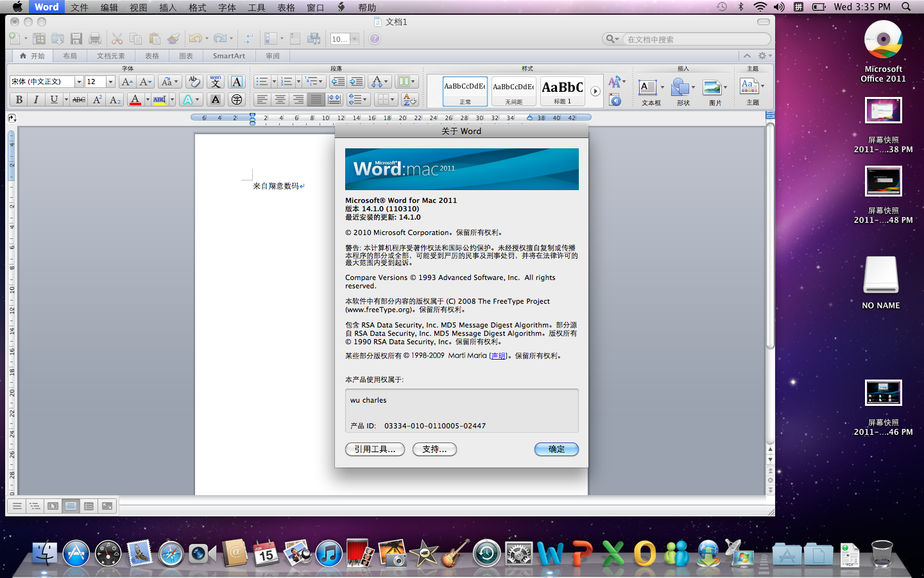Expand the styles gallery arrow
The image size is (924, 578).
[x=595, y=91]
